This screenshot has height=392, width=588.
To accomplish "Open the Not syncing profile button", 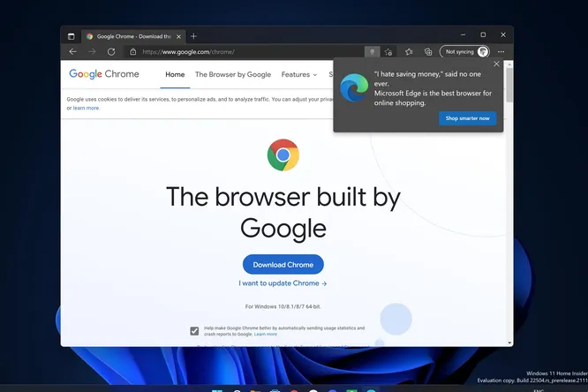I will tap(464, 52).
